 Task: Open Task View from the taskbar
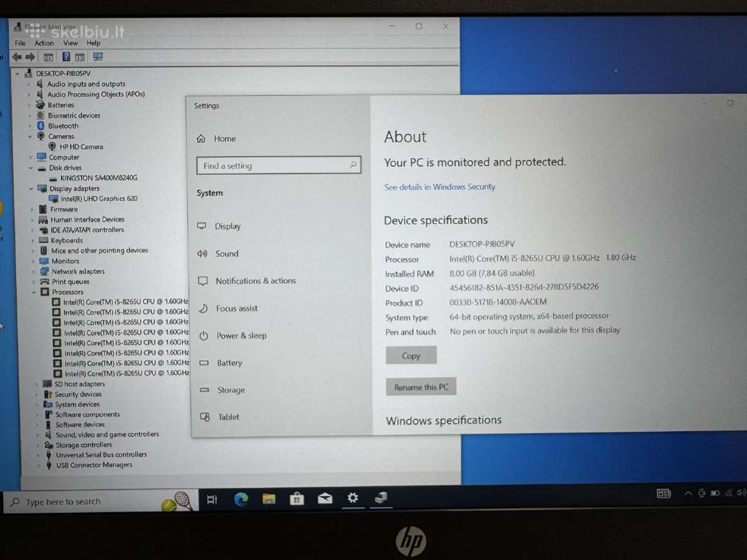coord(212,499)
